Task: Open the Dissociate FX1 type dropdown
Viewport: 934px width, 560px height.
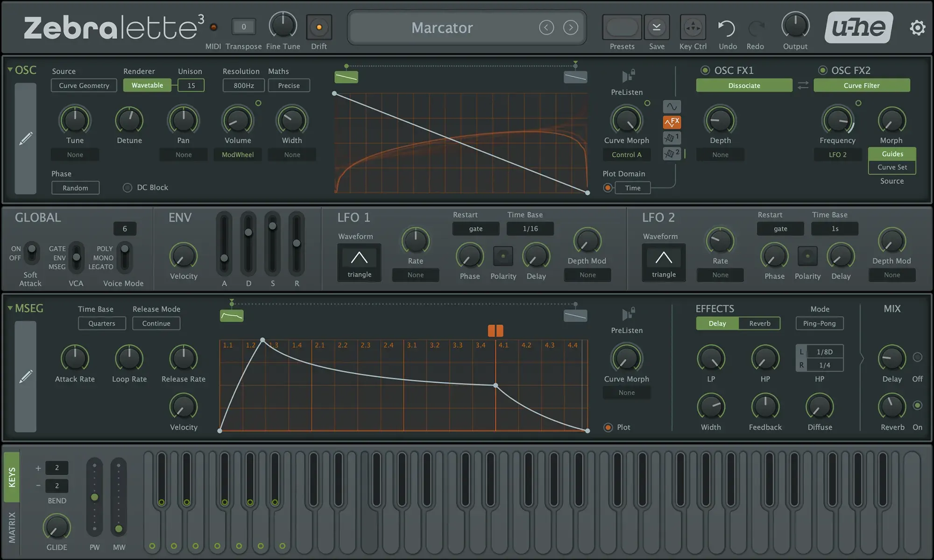Action: 744,85
